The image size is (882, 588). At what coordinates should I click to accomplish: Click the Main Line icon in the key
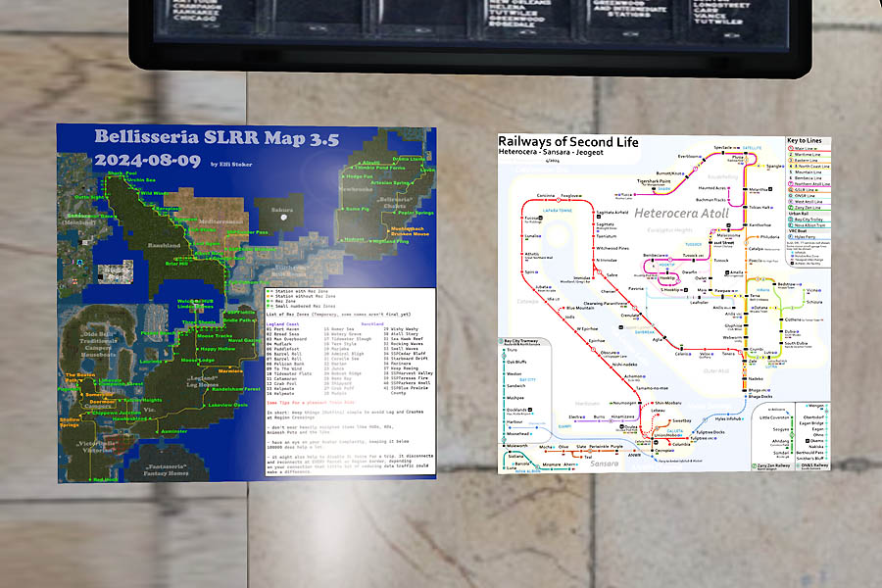coord(790,149)
